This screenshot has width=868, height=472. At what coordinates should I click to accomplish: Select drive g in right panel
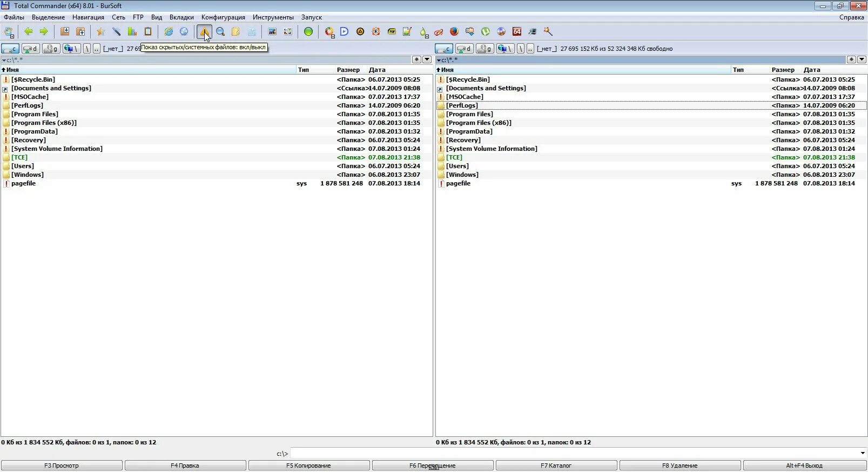pos(485,49)
